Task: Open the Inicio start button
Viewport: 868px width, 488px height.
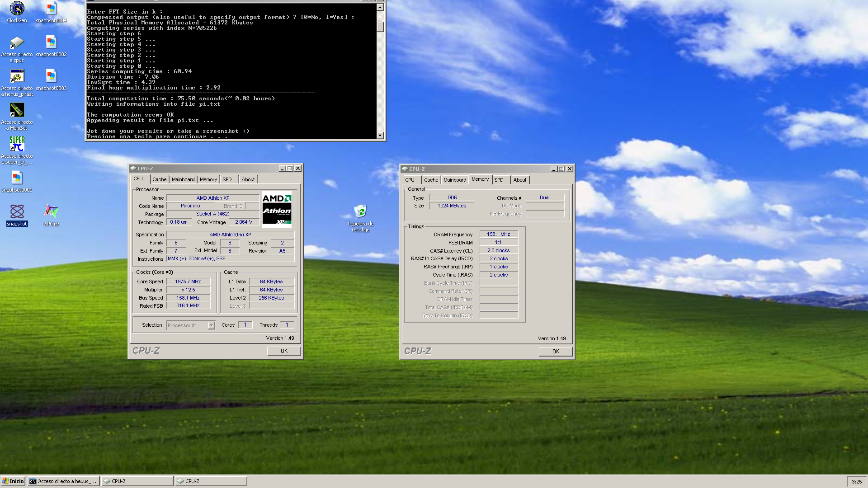Action: pos(13,481)
